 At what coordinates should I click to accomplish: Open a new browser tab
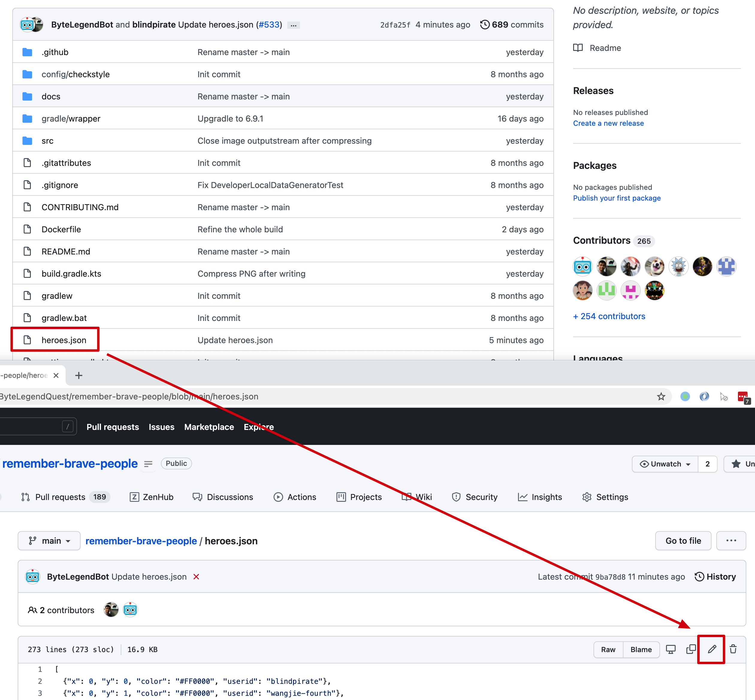pyautogui.click(x=78, y=375)
